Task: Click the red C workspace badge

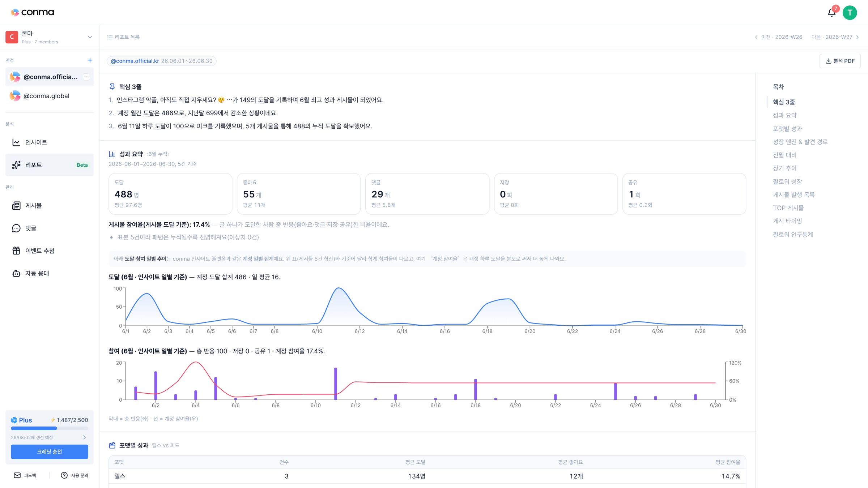Action: click(x=12, y=37)
